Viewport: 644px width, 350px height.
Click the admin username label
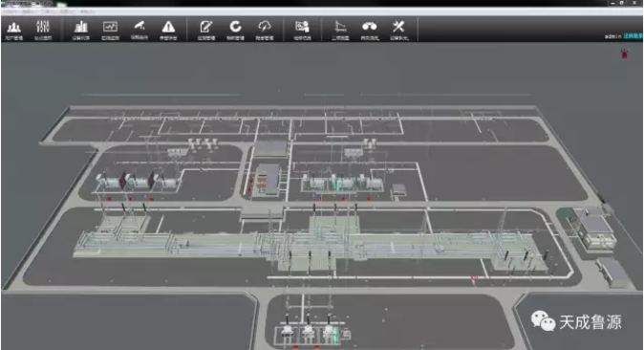pyautogui.click(x=612, y=36)
